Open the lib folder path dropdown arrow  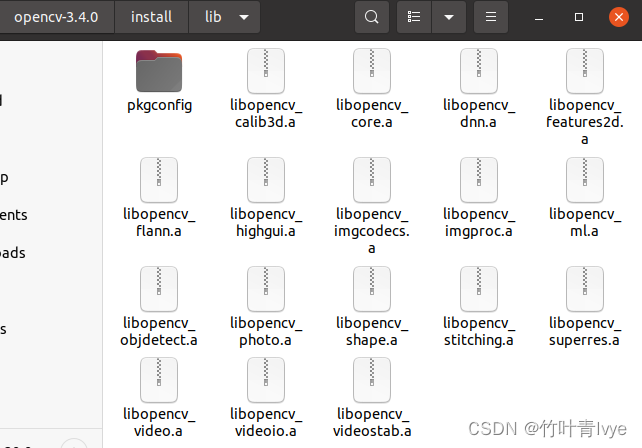(244, 17)
